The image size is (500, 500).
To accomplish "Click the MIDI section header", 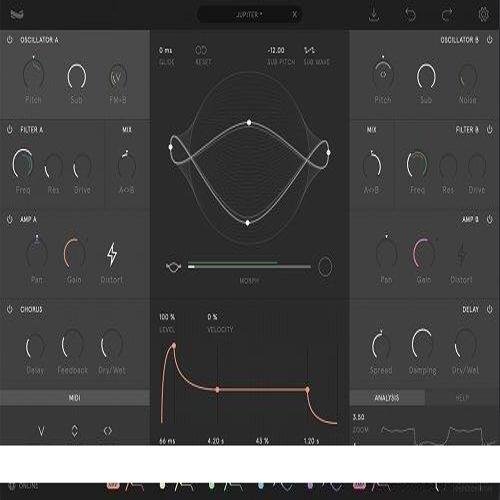I will [75, 398].
